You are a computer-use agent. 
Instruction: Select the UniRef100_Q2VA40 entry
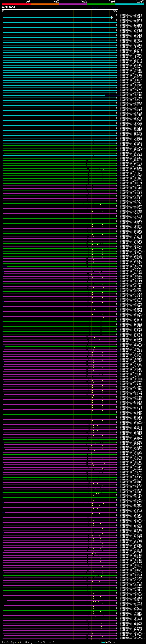coord(131,163)
